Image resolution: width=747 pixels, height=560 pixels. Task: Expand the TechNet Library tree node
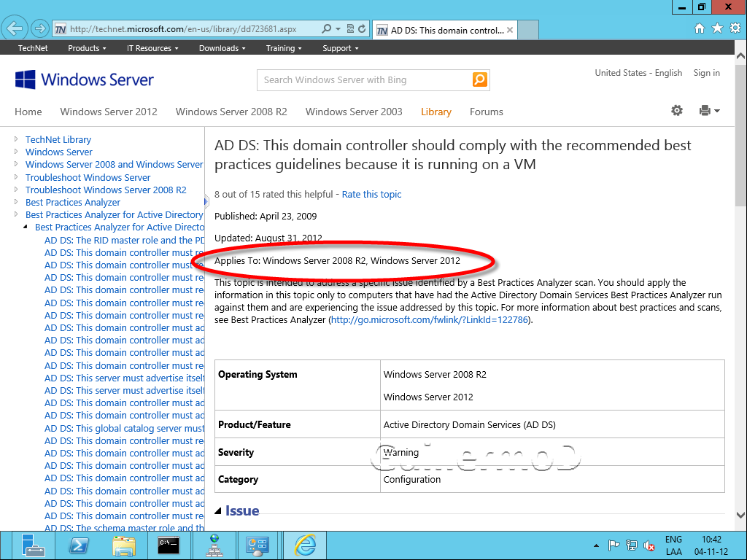pos(16,139)
